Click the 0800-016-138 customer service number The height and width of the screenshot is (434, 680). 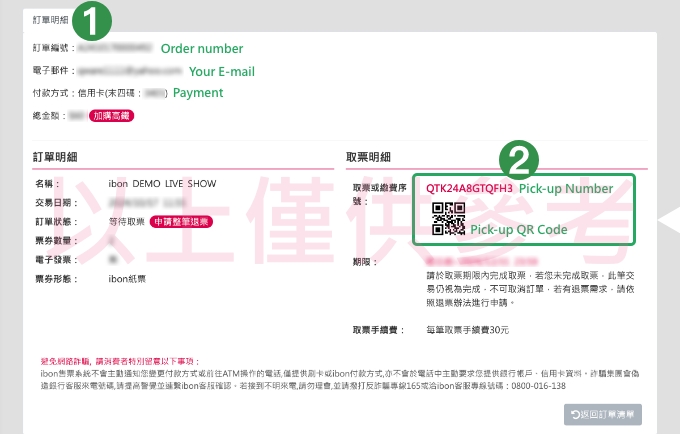coord(538,386)
